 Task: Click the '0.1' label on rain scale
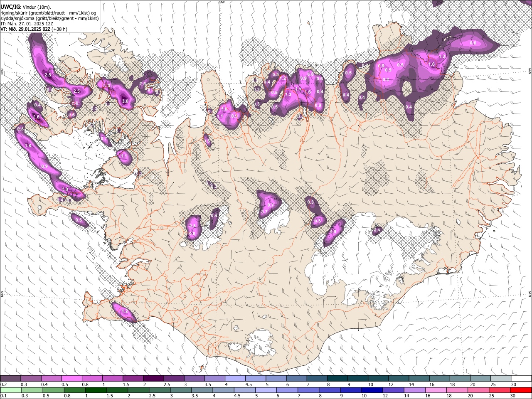(3, 396)
